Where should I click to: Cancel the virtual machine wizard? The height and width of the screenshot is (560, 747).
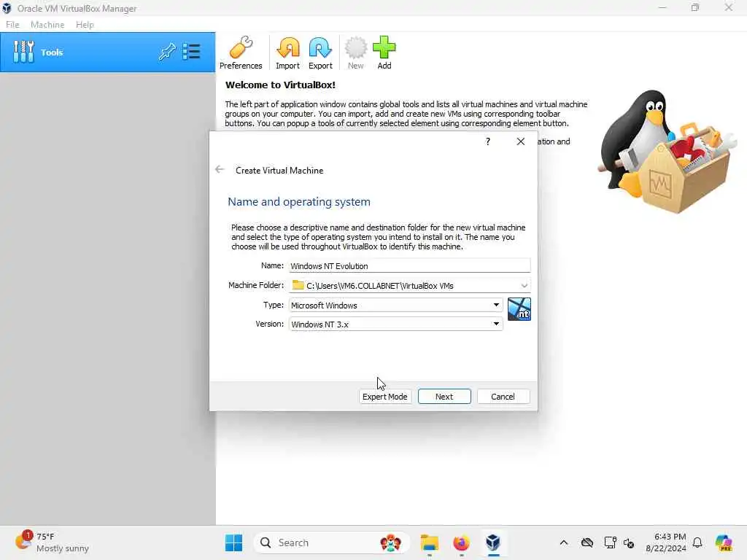(x=503, y=397)
